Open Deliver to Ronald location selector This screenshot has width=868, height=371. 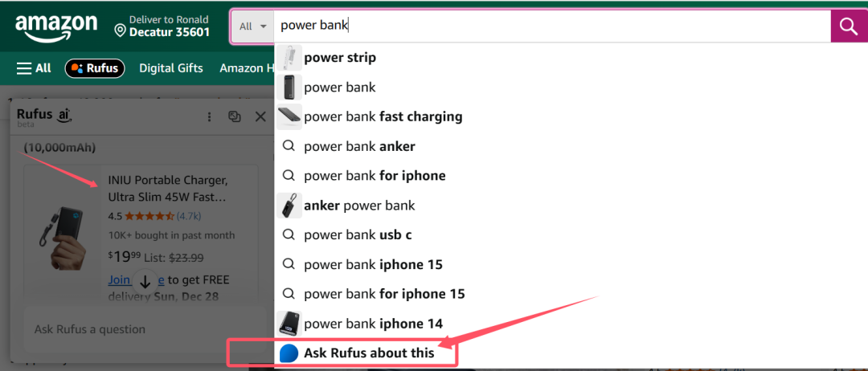(x=162, y=26)
